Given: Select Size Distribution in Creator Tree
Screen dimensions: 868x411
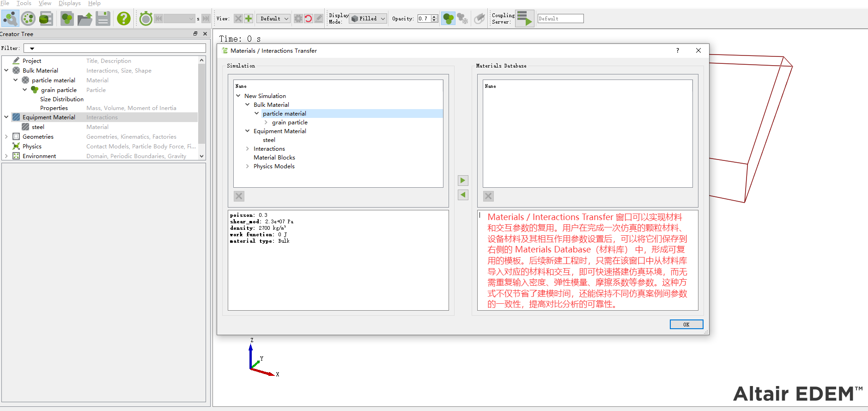Looking at the screenshot, I should tap(62, 99).
